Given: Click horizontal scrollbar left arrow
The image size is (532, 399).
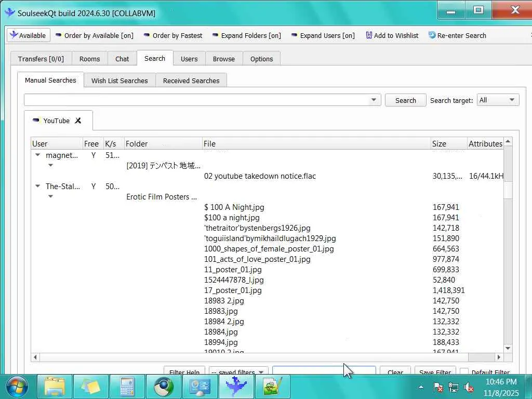Looking at the screenshot, I should pyautogui.click(x=35, y=357).
